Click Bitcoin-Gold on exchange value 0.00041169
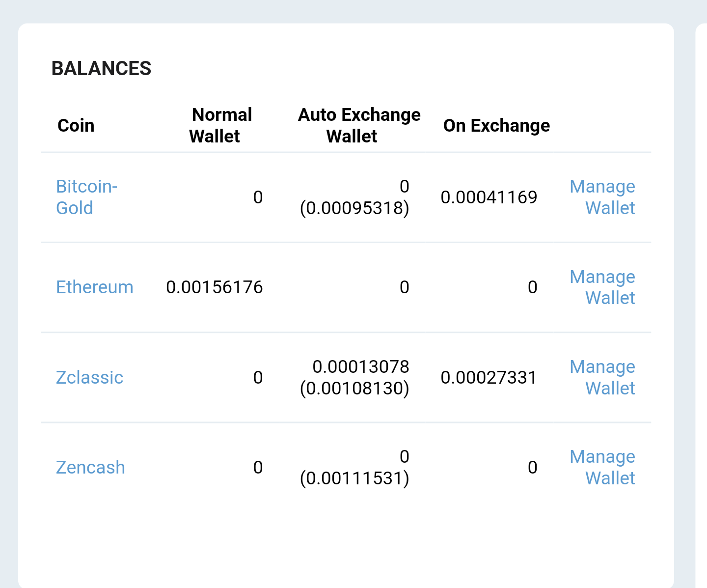Image resolution: width=707 pixels, height=588 pixels. pyautogui.click(x=489, y=197)
